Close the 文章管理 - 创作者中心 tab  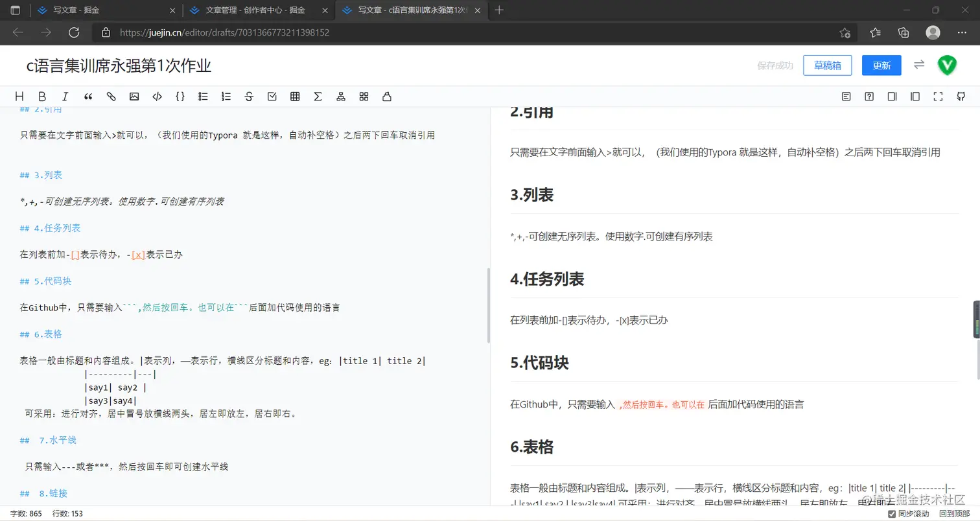click(x=323, y=10)
